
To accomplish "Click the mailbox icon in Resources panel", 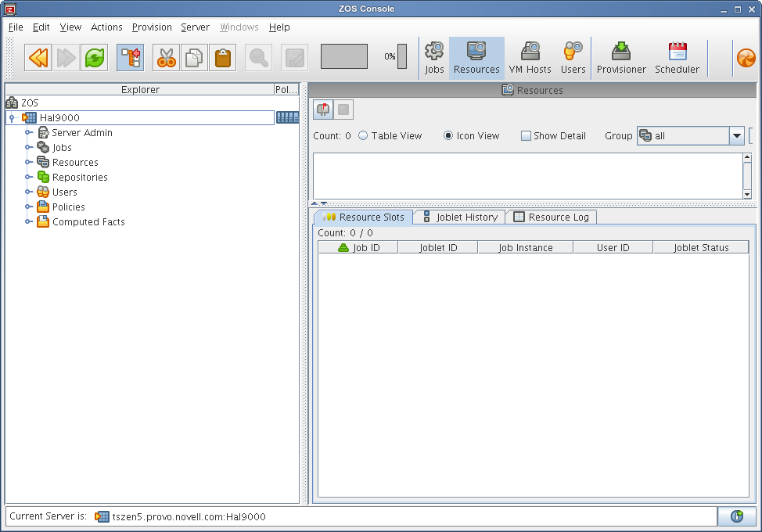I will [x=323, y=110].
